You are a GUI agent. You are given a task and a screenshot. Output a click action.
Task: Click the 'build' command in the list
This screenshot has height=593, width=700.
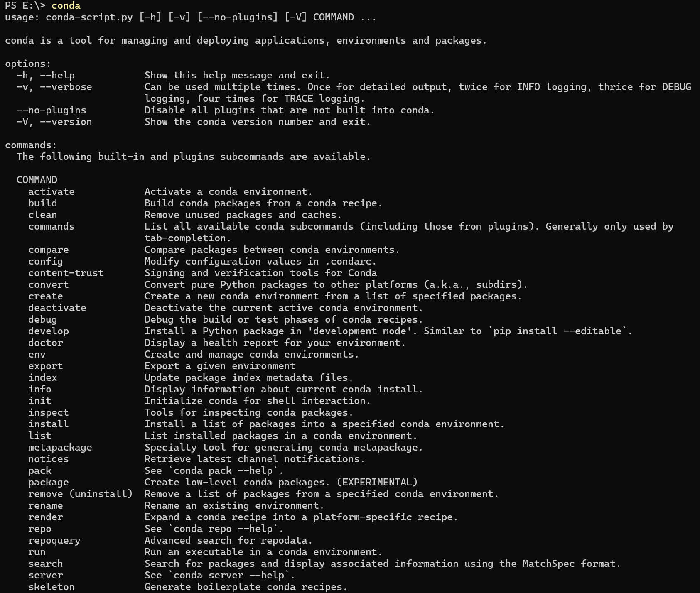point(43,203)
